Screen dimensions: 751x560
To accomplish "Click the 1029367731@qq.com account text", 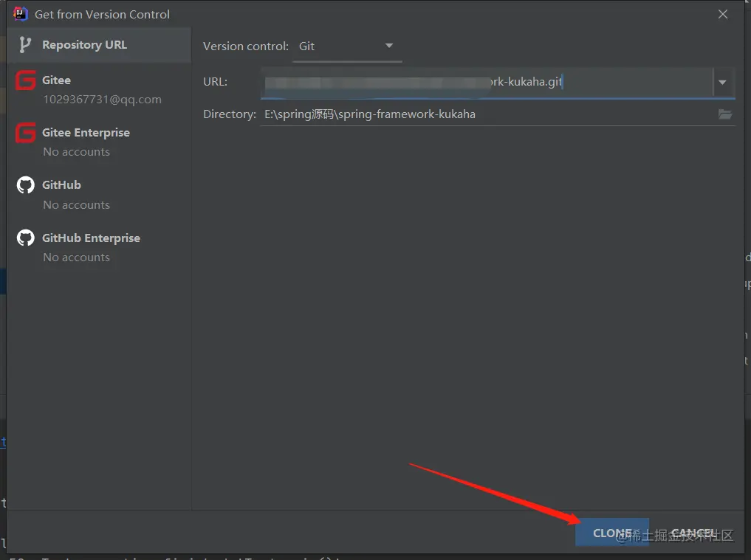I will [x=102, y=100].
